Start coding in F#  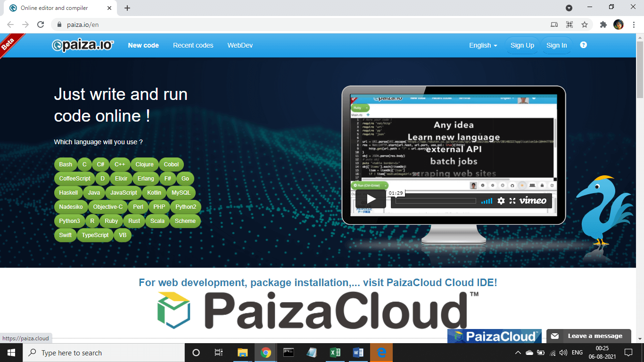coord(168,179)
